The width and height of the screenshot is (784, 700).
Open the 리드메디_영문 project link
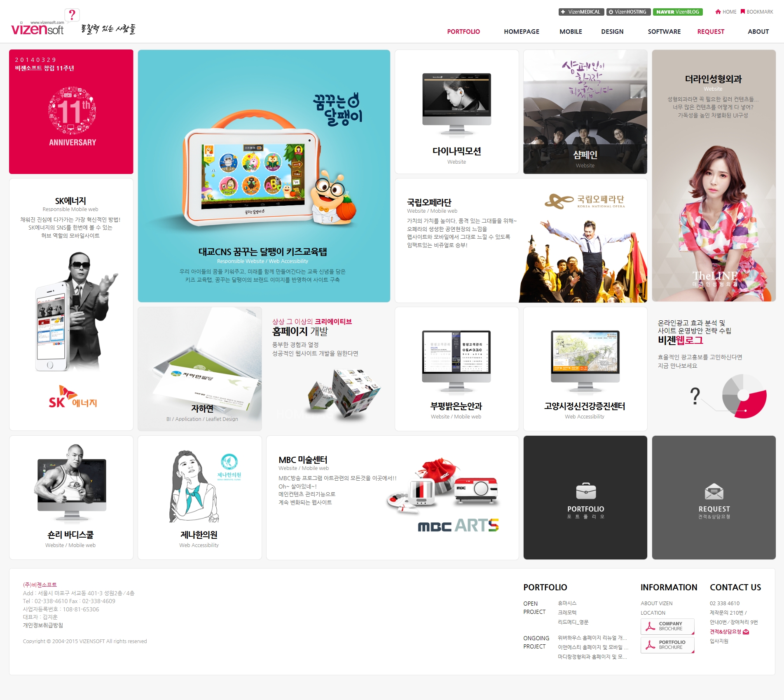coord(573,622)
